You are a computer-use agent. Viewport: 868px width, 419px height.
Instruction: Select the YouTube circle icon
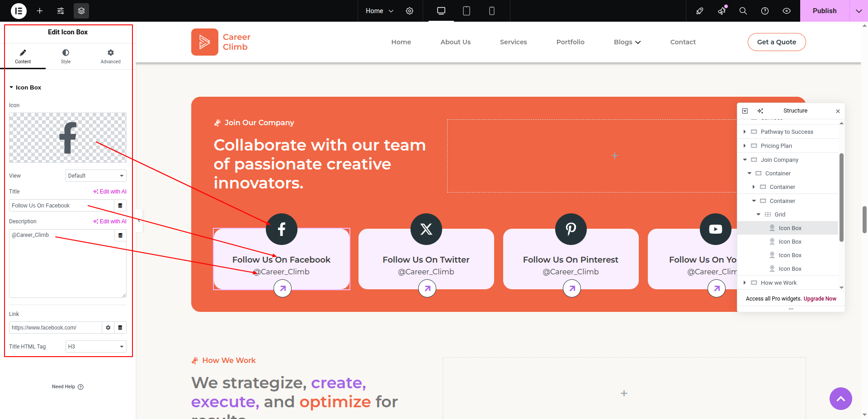(716, 229)
